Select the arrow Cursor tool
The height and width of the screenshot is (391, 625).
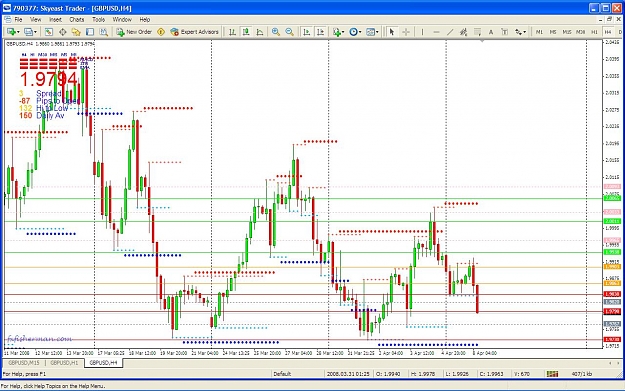[392, 32]
